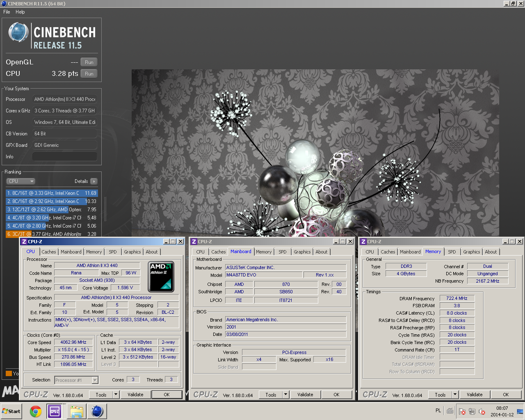Open About tab in Memory CPU-Z window
The height and width of the screenshot is (420, 525).
[491, 252]
